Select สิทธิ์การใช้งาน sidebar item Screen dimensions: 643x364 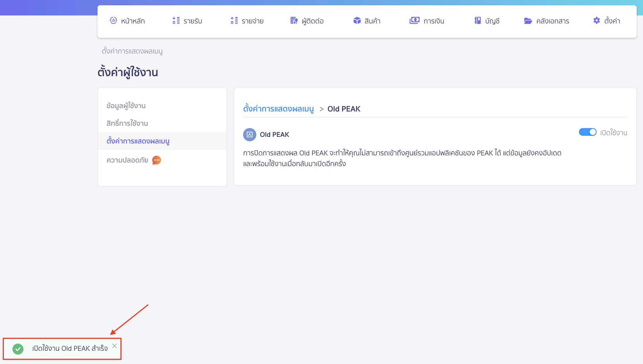click(127, 123)
